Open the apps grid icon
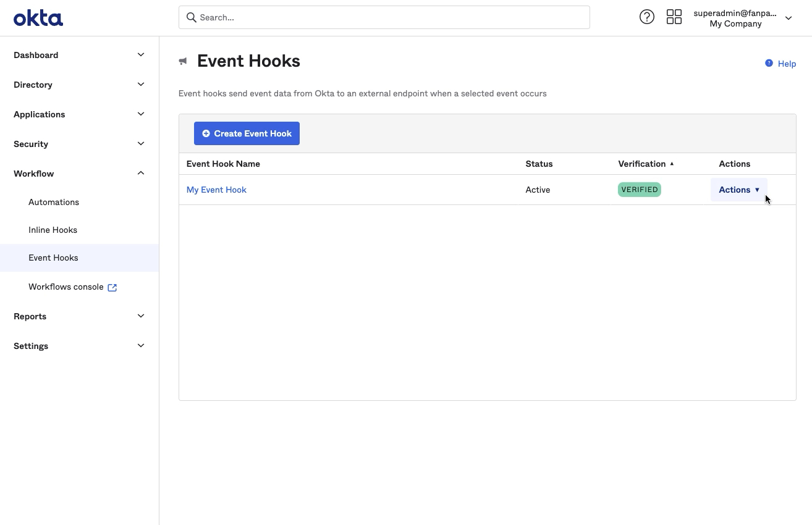 674,17
